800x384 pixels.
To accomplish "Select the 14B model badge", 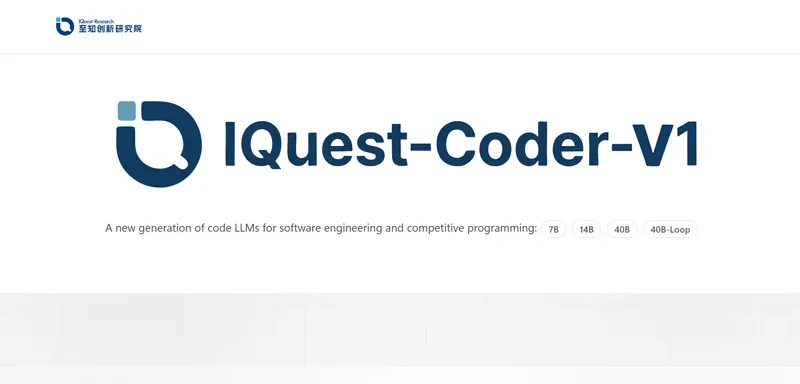I will pos(586,229).
